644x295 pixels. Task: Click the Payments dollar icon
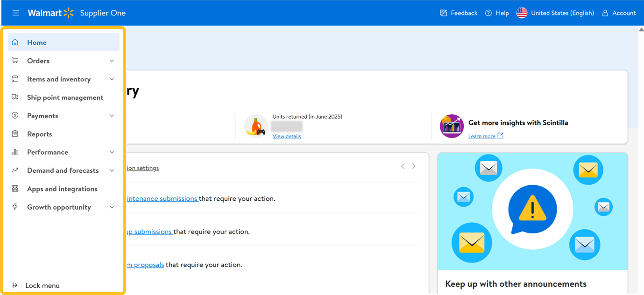pyautogui.click(x=15, y=115)
